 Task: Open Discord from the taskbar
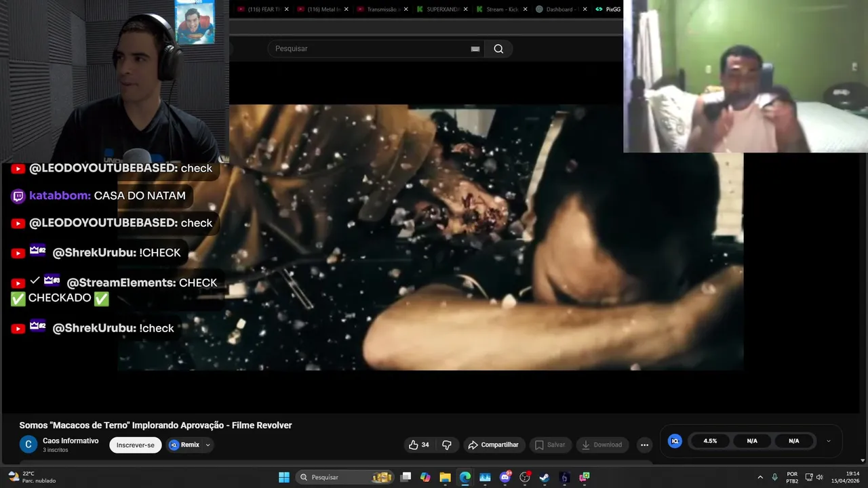(505, 477)
